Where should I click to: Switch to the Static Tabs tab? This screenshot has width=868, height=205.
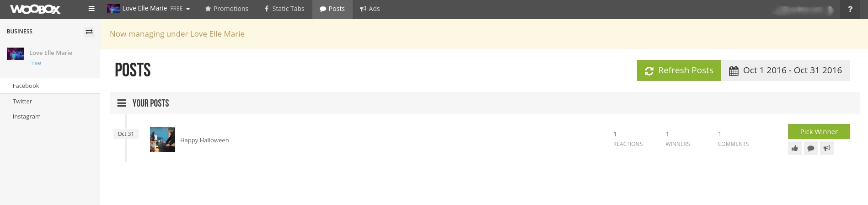(284, 9)
